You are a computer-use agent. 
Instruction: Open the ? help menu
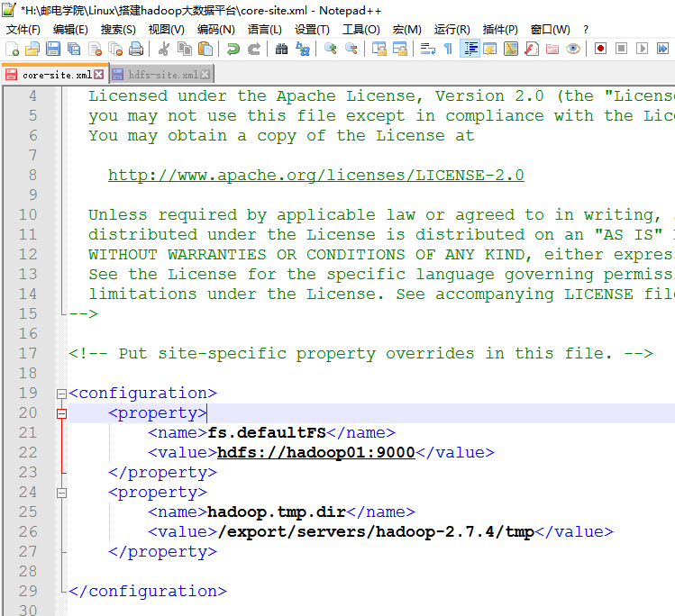[x=586, y=30]
